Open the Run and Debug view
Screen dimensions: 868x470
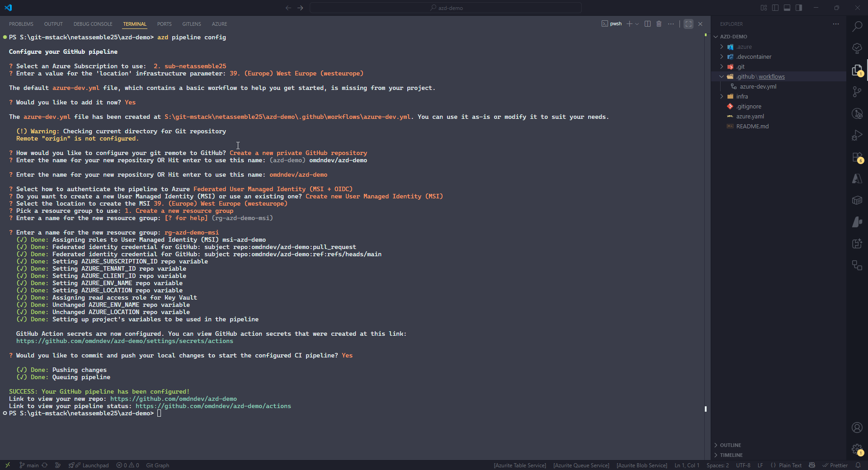[x=857, y=135]
